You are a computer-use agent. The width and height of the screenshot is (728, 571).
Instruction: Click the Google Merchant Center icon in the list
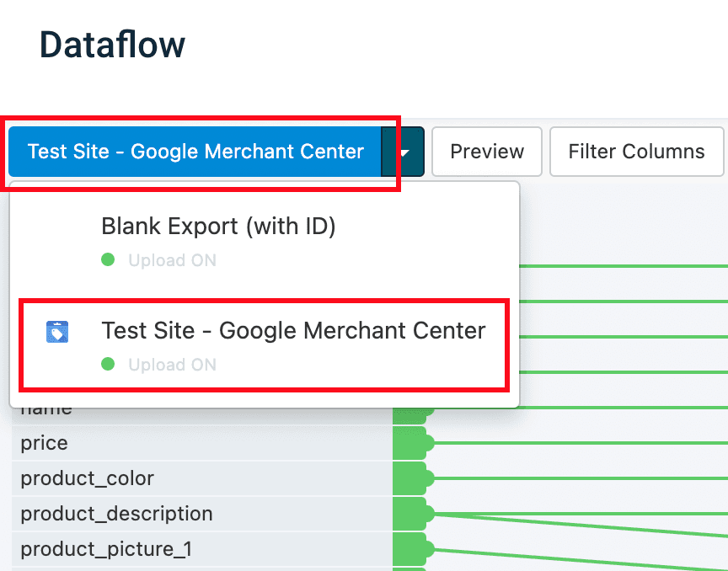[x=57, y=332]
